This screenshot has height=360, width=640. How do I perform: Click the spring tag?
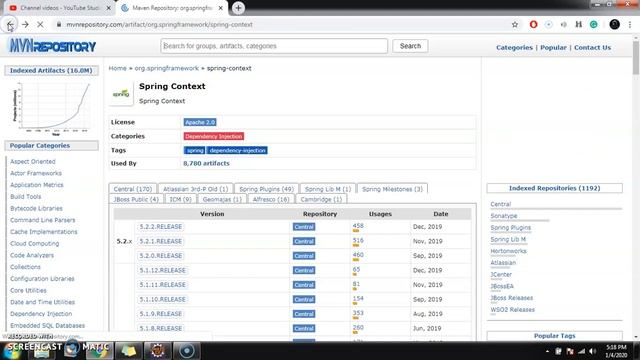click(x=194, y=150)
